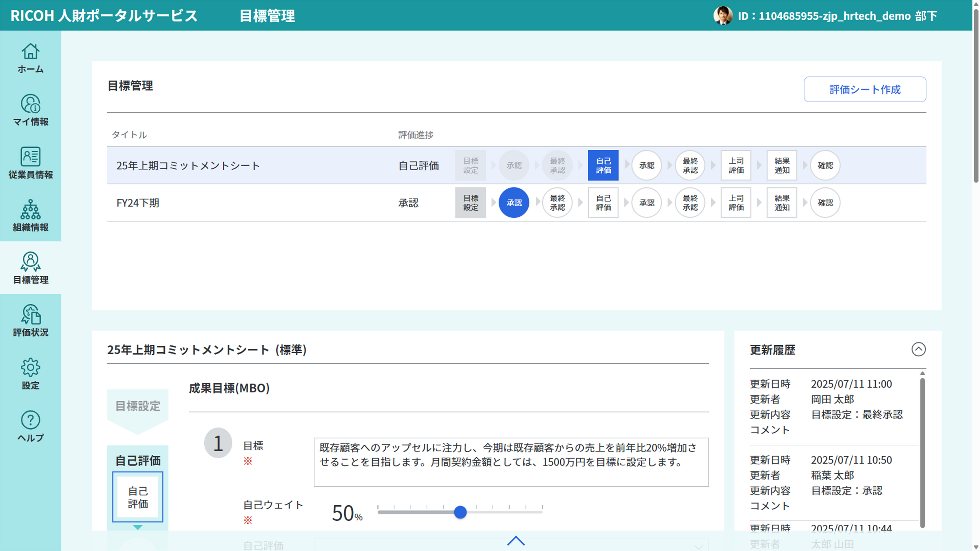The image size is (980, 551).
Task: Collapse the 更新履歴 panel
Action: [919, 349]
